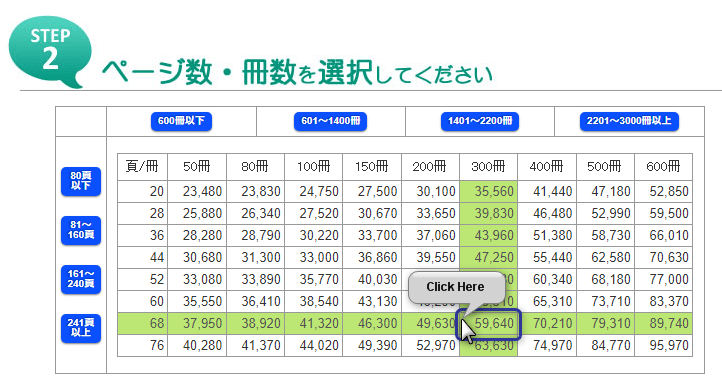Image resolution: width=722 pixels, height=385 pixels.
Task: Select the 2201〜3000冊以上 quantity range button
Action: (629, 122)
